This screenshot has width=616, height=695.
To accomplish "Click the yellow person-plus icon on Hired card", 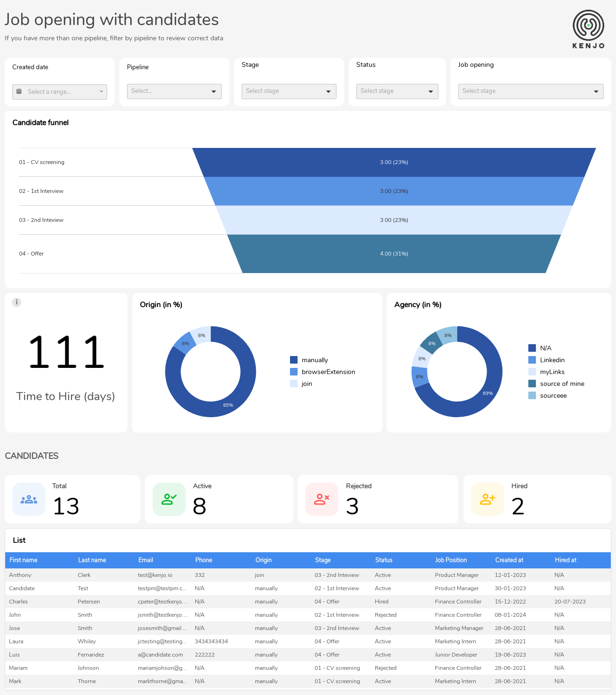I will point(487,499).
